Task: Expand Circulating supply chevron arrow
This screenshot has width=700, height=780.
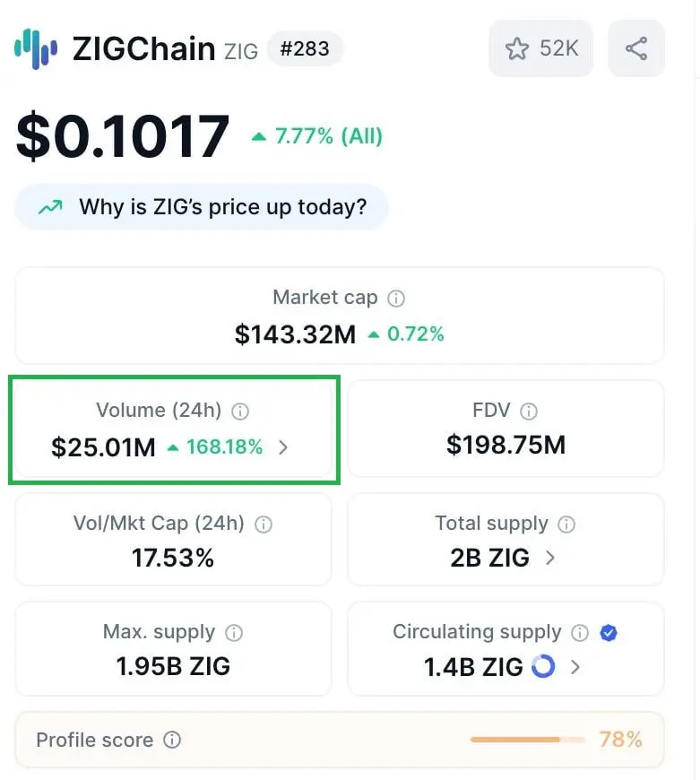Action: click(x=575, y=666)
